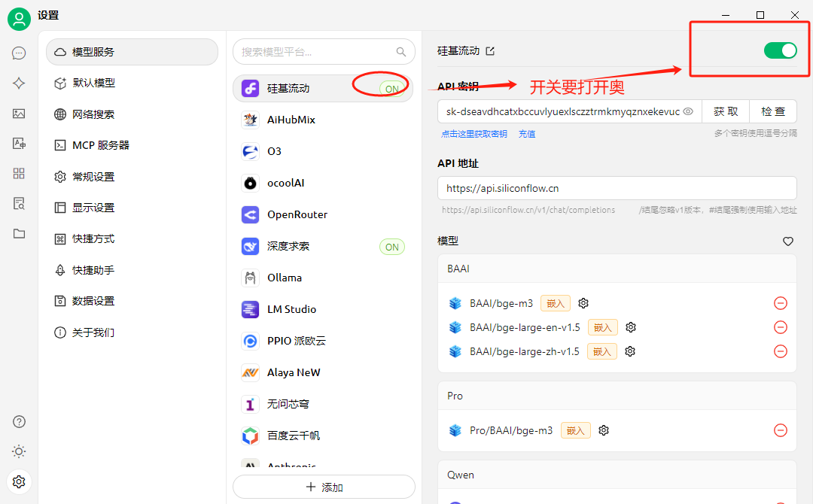The image size is (813, 504).
Task: Focus the 搜索模型平台 search field
Action: click(324, 52)
